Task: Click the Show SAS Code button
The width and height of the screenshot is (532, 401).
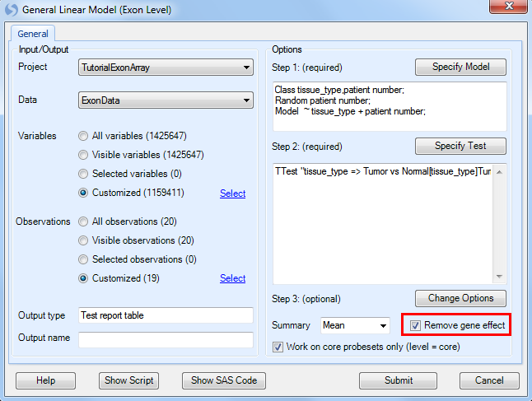Action: point(224,380)
